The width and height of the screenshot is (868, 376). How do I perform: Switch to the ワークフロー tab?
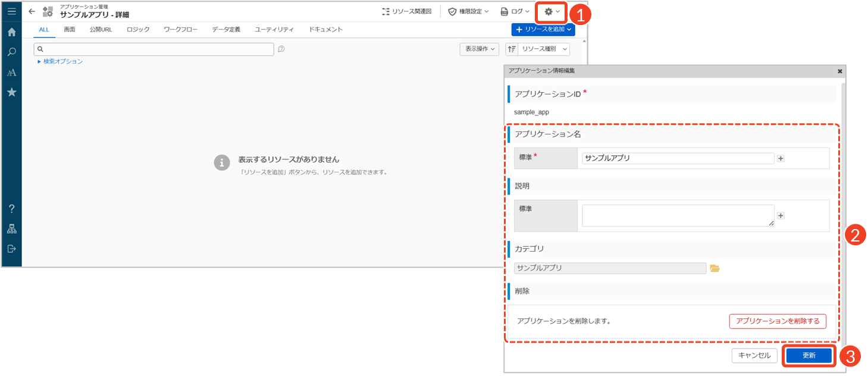pyautogui.click(x=180, y=29)
